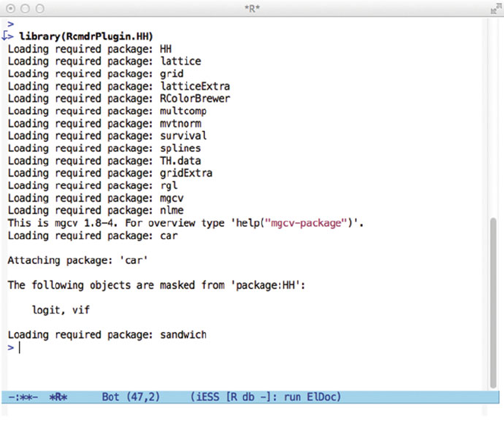Viewport: 504px width, 424px height.
Task: Click the "TH.data" package line
Action: pos(105,161)
